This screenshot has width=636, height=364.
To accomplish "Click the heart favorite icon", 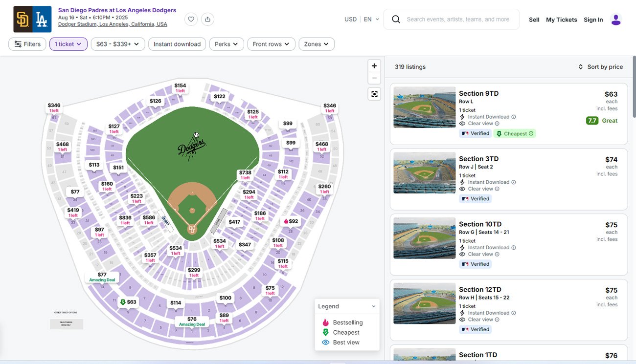I will [x=191, y=20].
